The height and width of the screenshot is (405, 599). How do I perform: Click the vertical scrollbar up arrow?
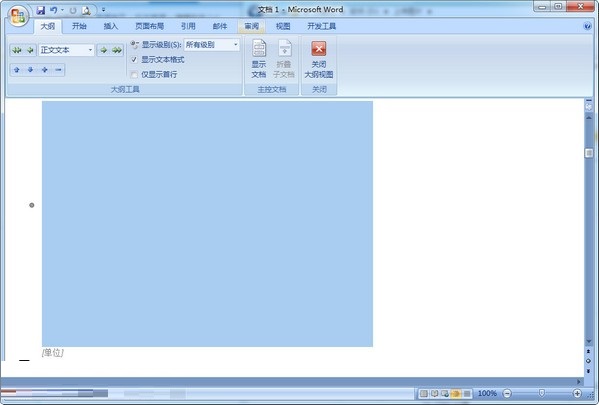[x=589, y=118]
